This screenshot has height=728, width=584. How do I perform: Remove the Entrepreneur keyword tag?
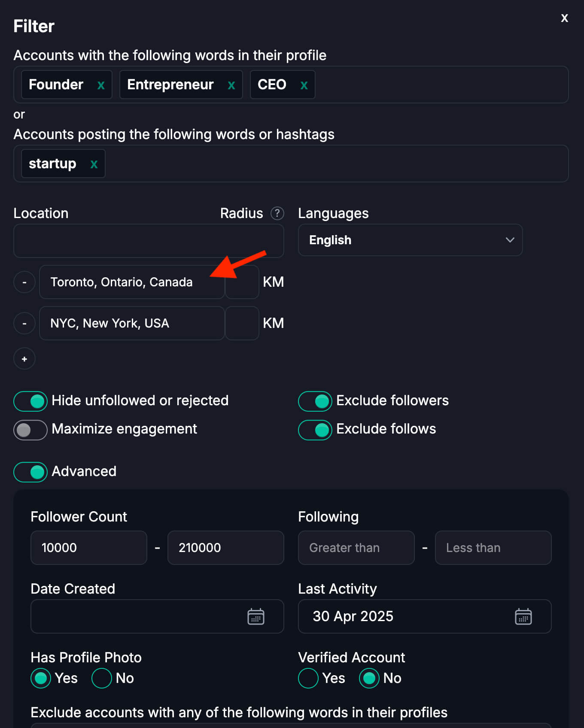point(231,85)
